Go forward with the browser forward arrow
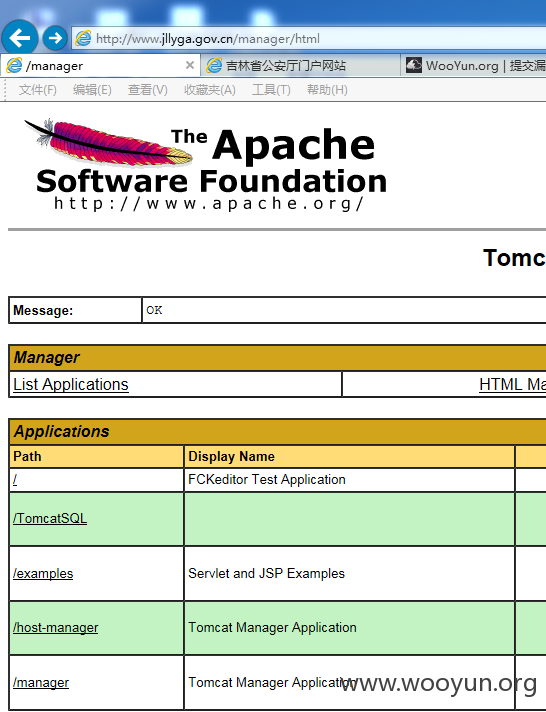The width and height of the screenshot is (546, 712). pyautogui.click(x=55, y=38)
